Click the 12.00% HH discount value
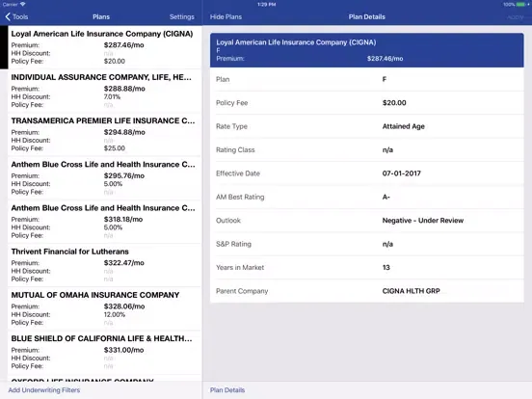 115,314
